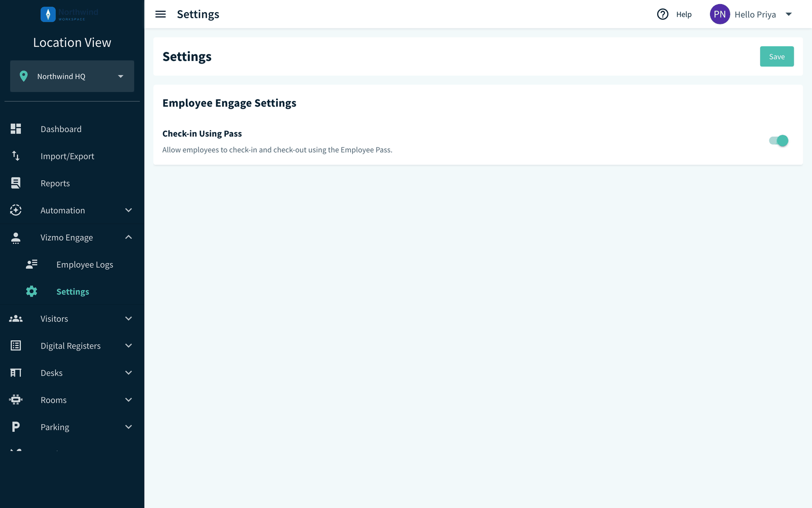Open the Northwind HQ location dropdown
This screenshot has width=812, height=508.
[72, 76]
